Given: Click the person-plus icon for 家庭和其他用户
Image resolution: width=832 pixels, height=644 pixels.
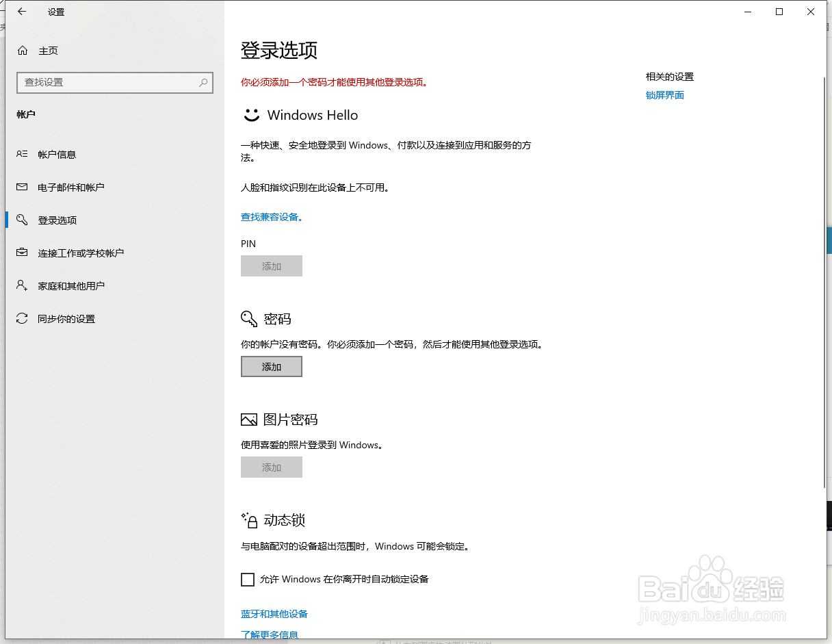Looking at the screenshot, I should (23, 286).
